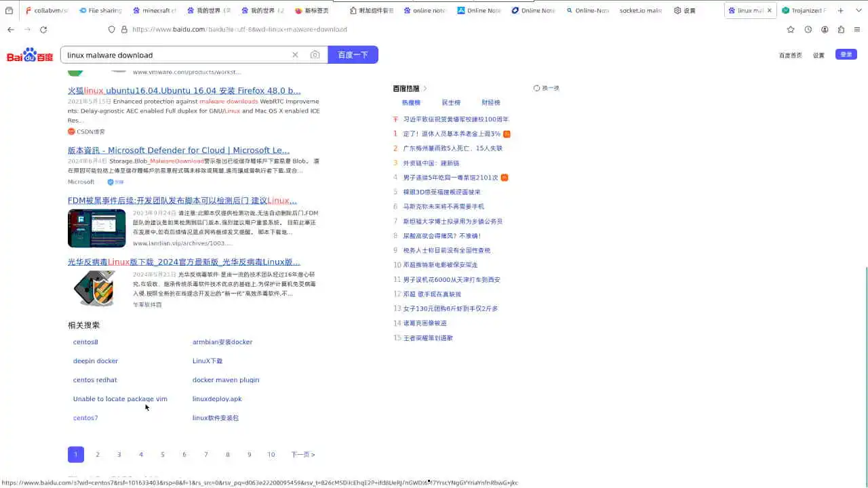The width and height of the screenshot is (868, 488).
Task: Close the linux malware tab with its X
Action: point(769,11)
